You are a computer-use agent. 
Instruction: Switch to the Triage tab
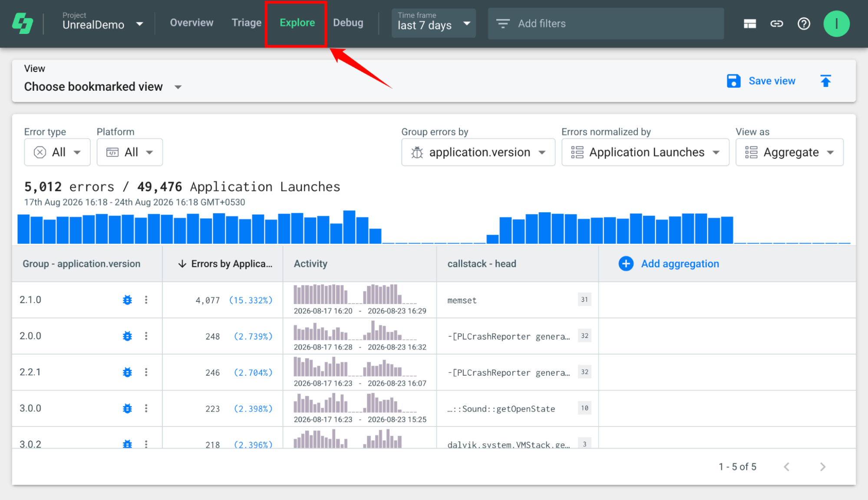point(247,23)
